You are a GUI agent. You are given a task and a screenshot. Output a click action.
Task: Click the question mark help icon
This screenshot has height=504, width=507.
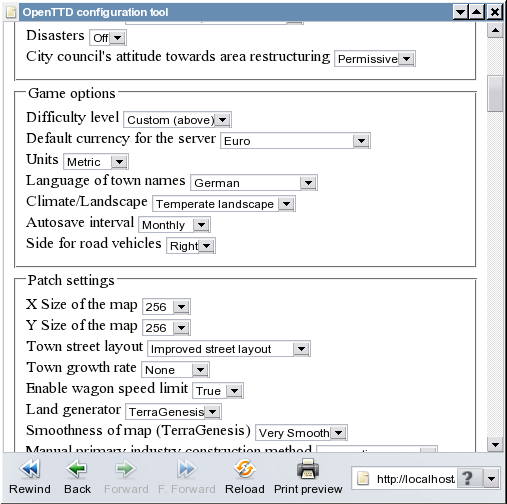468,479
